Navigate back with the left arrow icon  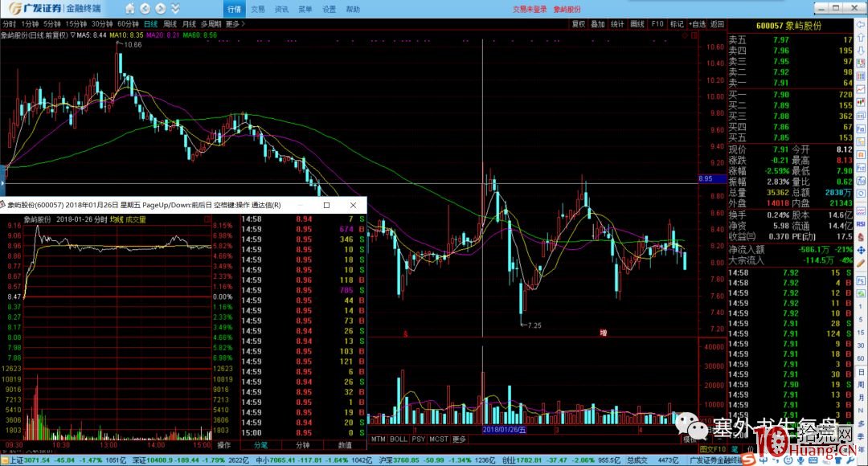click(145, 8)
